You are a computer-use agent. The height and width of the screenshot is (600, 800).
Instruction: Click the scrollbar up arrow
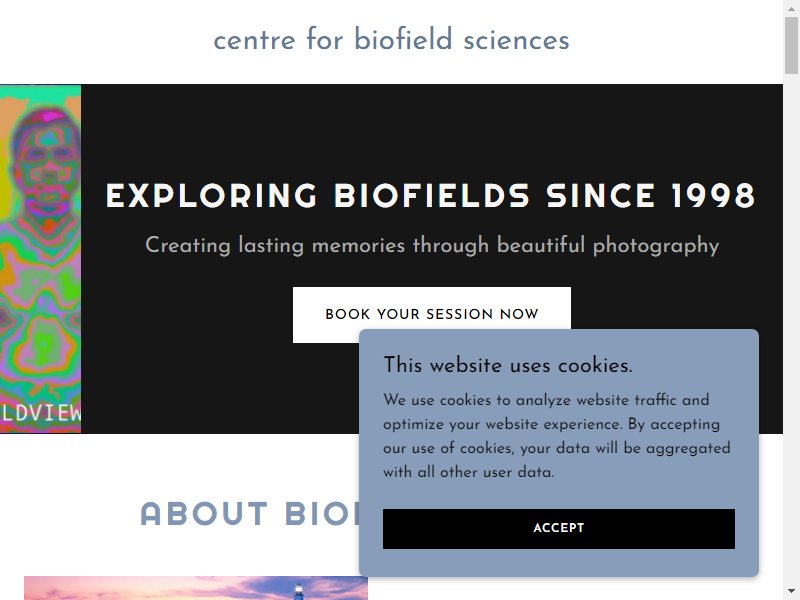click(791, 6)
